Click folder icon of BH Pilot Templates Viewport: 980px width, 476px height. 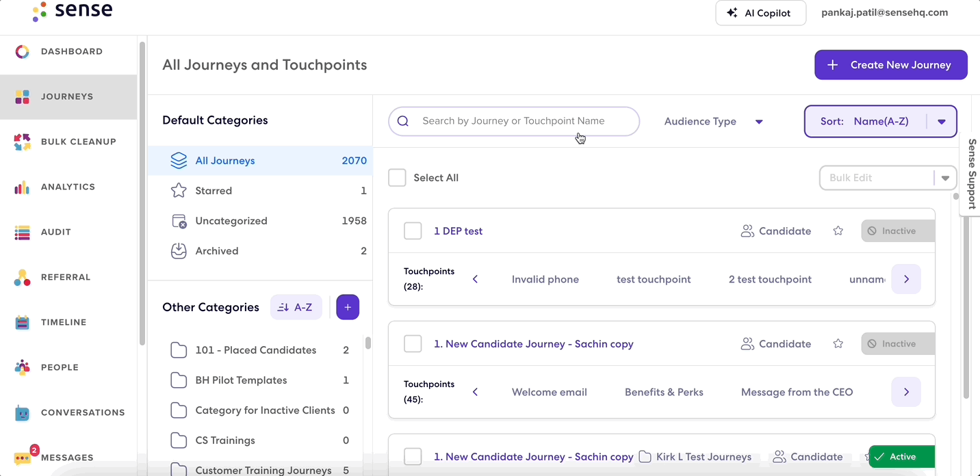(179, 380)
